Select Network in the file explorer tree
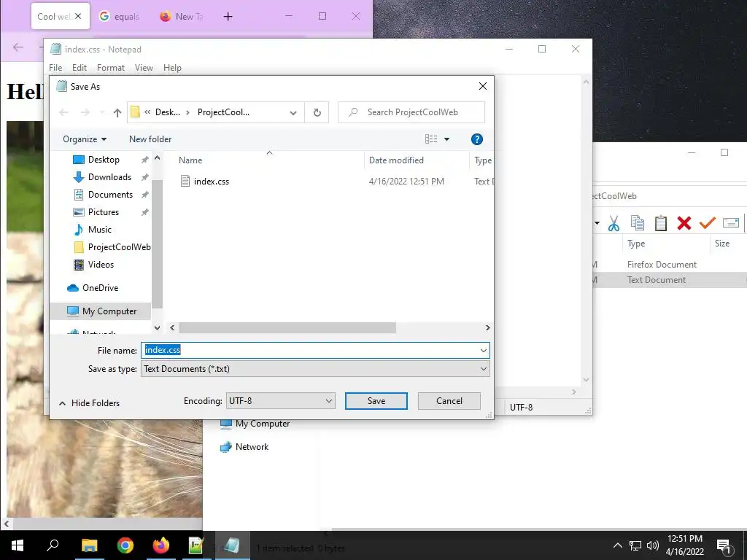This screenshot has height=560, width=747. coord(245,447)
